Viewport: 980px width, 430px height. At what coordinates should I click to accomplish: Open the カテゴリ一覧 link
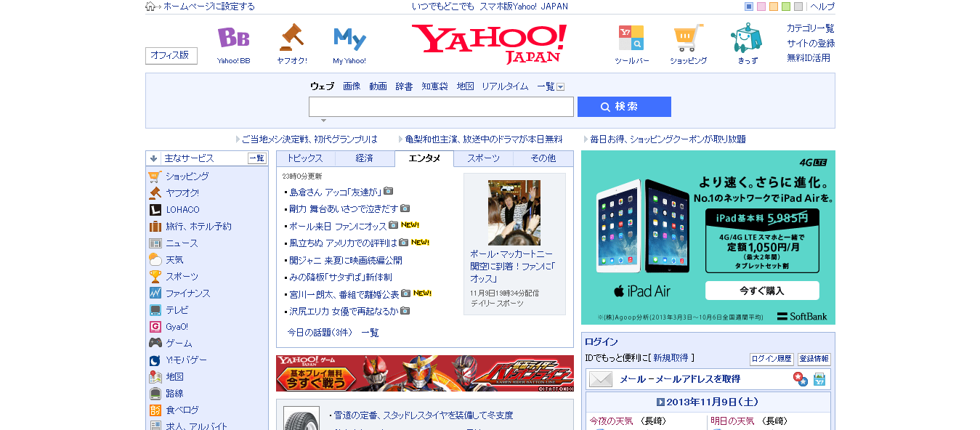pos(810,28)
